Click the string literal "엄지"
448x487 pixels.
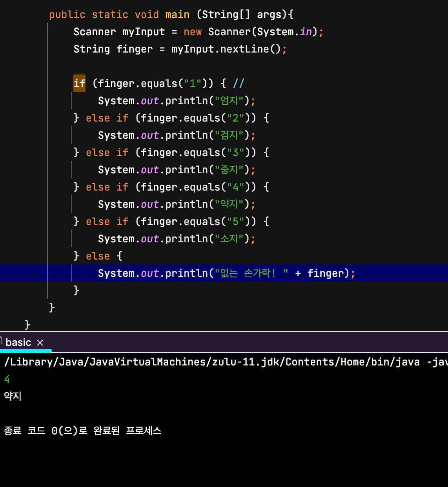coord(229,101)
